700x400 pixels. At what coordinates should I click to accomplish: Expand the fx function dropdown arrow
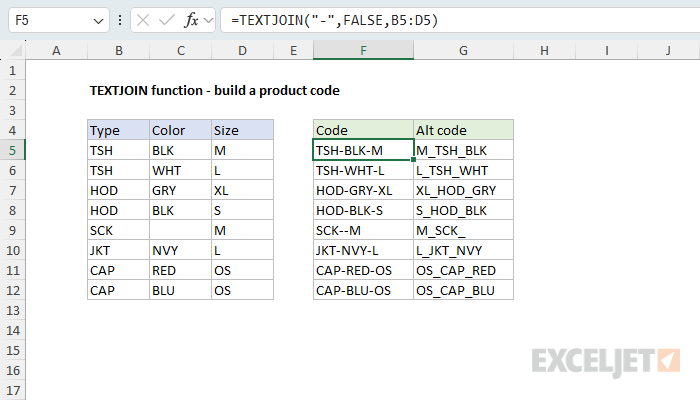point(208,21)
